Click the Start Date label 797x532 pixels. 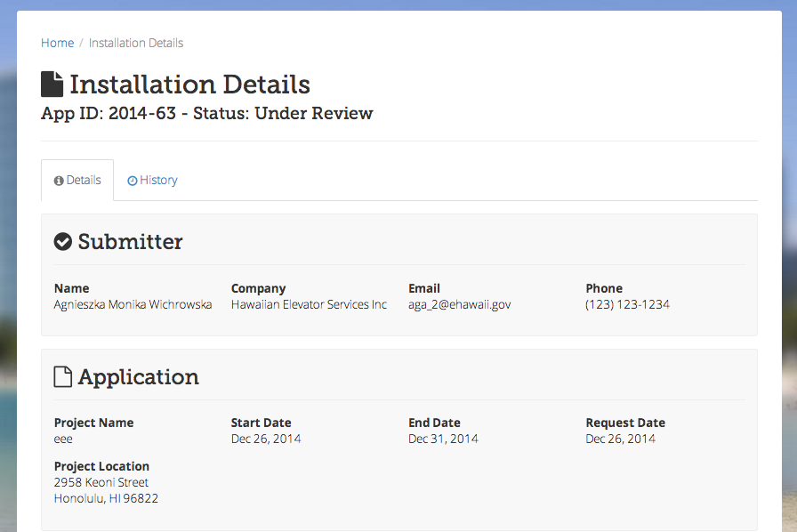click(x=262, y=423)
